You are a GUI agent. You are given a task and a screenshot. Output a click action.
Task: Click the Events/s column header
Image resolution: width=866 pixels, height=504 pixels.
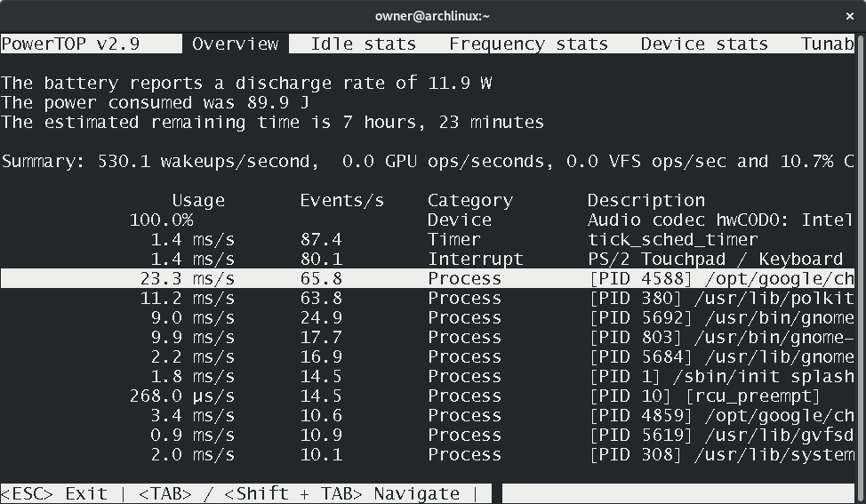[x=342, y=200]
